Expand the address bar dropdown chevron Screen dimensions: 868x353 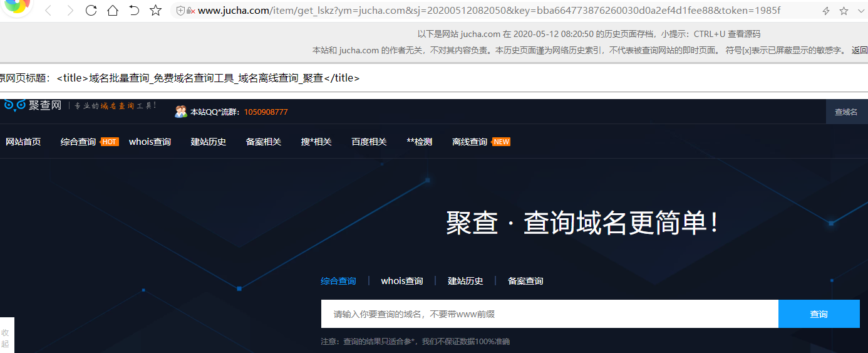(x=862, y=11)
